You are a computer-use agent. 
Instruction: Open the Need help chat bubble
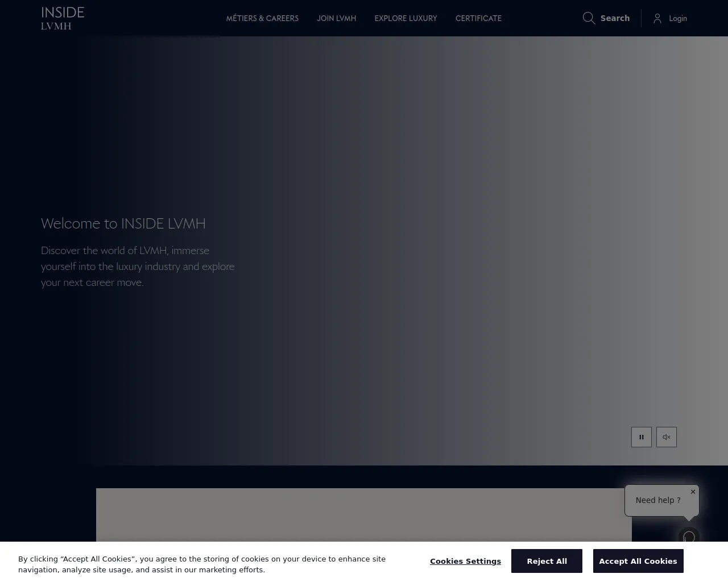tap(658, 500)
